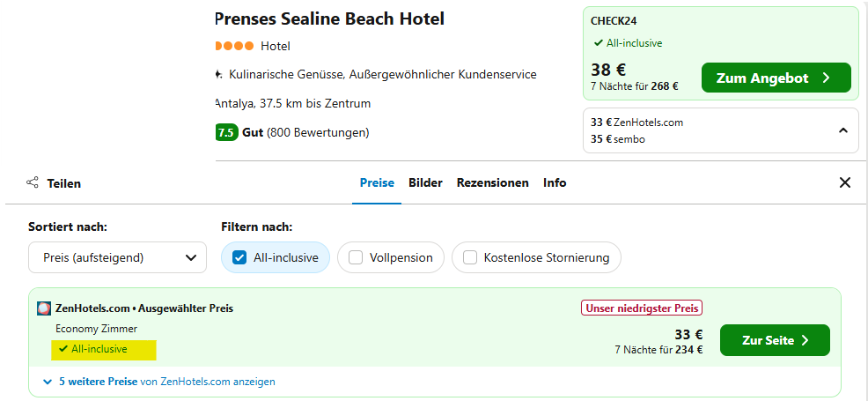The width and height of the screenshot is (868, 401).
Task: Collapse the ZenHotels and sembo price list
Action: [843, 130]
